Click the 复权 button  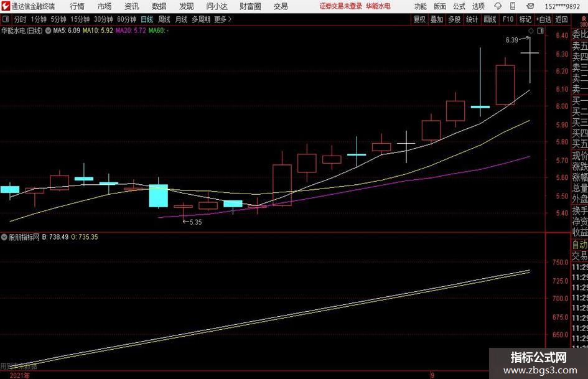point(419,19)
